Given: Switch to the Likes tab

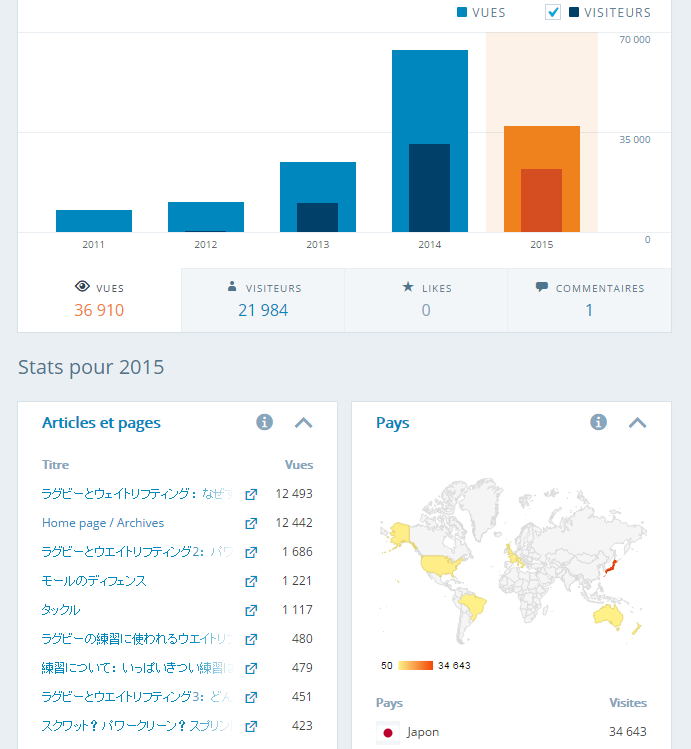Looking at the screenshot, I should point(426,299).
